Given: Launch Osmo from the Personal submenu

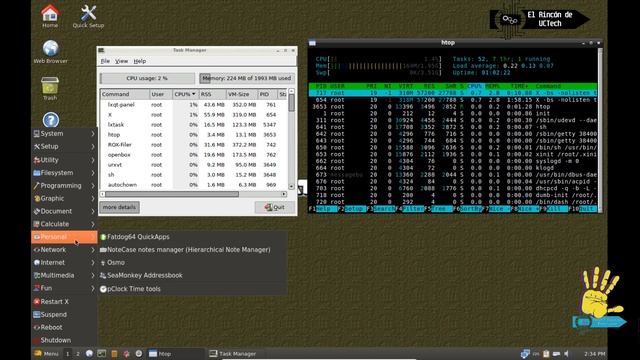Looking at the screenshot, I should (x=192, y=262).
